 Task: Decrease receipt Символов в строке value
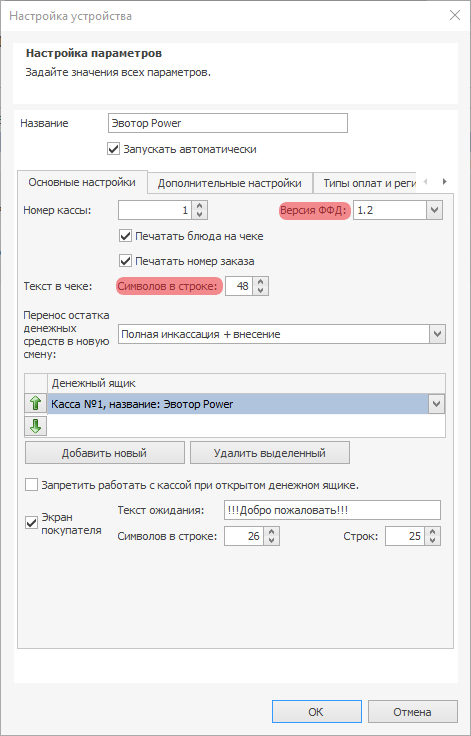pyautogui.click(x=261, y=291)
